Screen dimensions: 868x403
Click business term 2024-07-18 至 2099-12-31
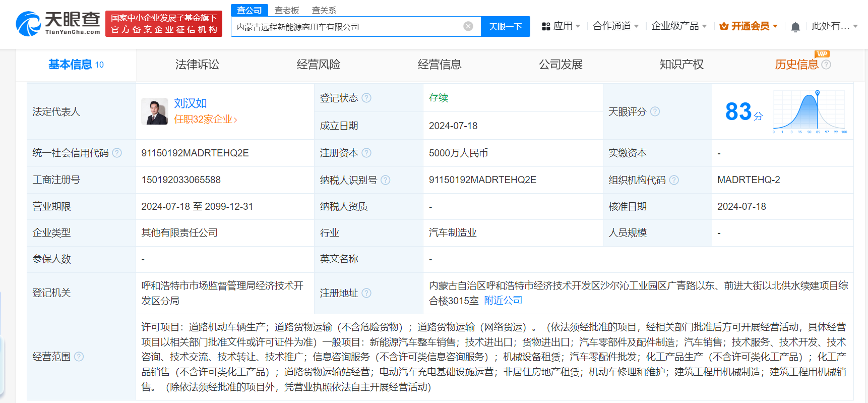pos(197,206)
